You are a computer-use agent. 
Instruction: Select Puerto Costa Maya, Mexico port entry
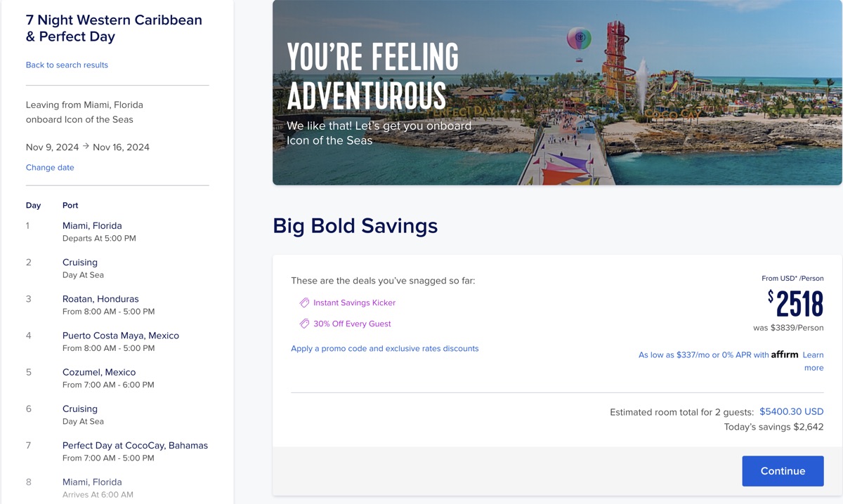[121, 341]
